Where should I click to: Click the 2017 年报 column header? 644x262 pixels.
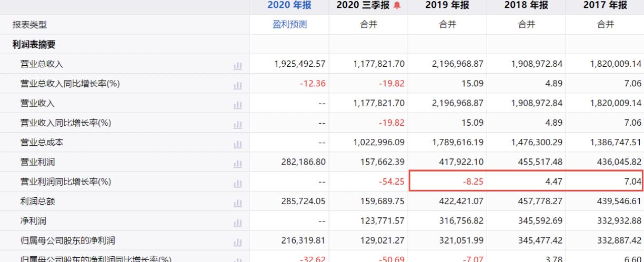click(x=605, y=6)
